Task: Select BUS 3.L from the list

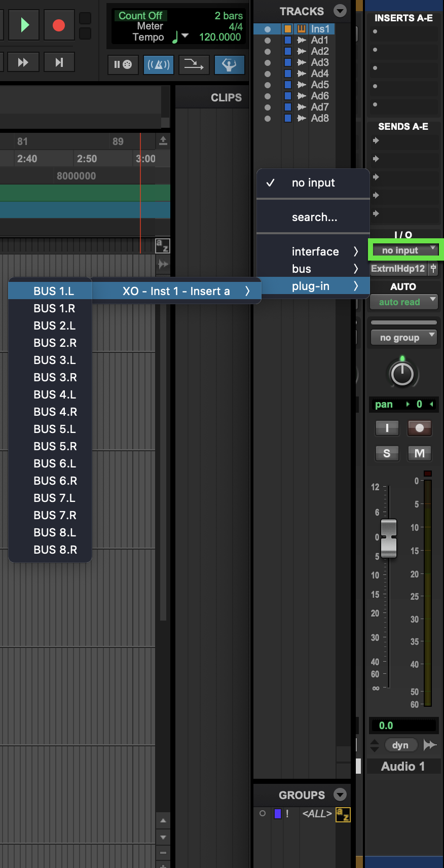Action: pyautogui.click(x=50, y=360)
